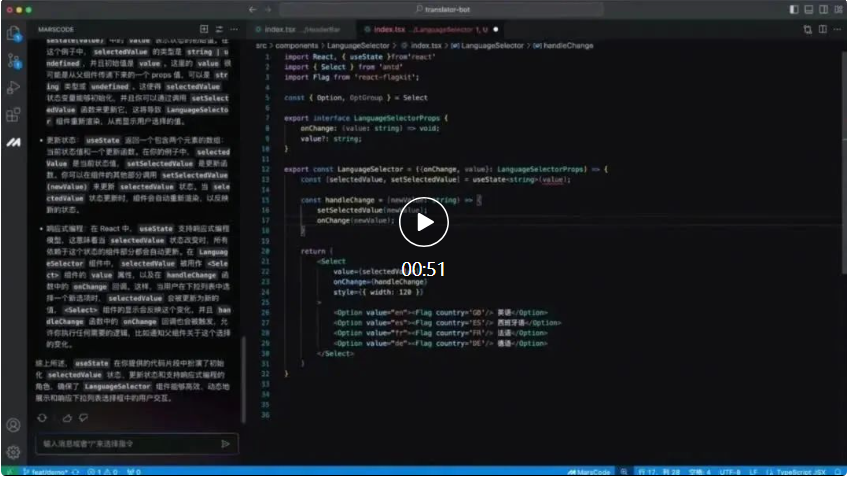Image resolution: width=847 pixels, height=477 pixels.
Task: Click the thumbs up feedback icon
Action: click(x=68, y=417)
